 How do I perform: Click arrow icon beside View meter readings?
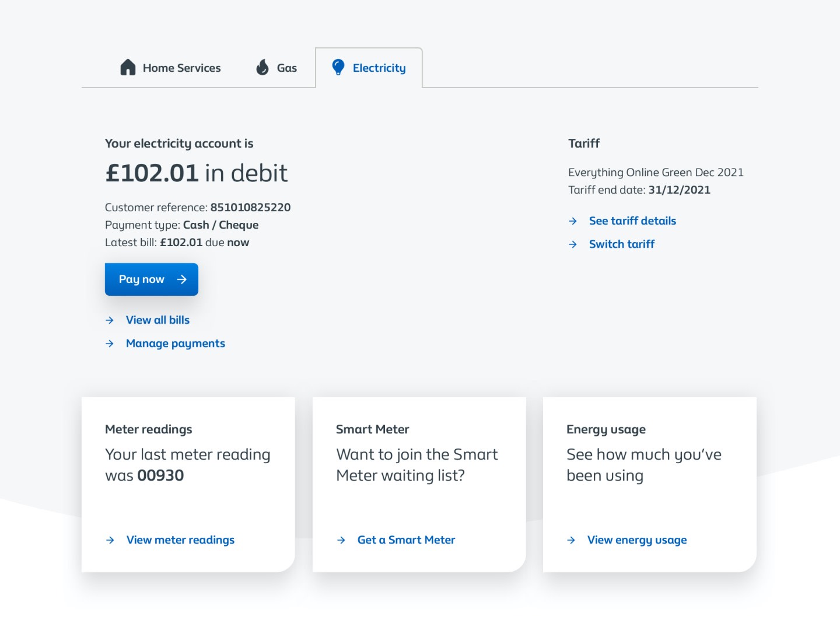click(x=110, y=540)
